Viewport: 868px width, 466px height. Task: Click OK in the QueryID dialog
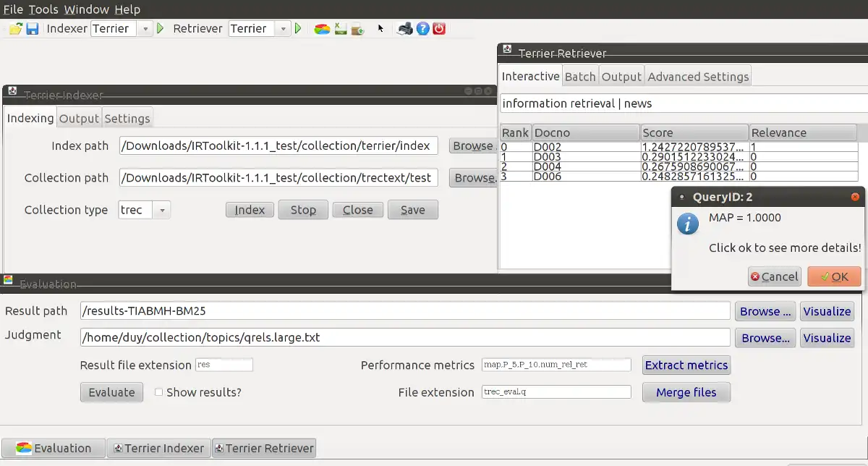coord(834,276)
